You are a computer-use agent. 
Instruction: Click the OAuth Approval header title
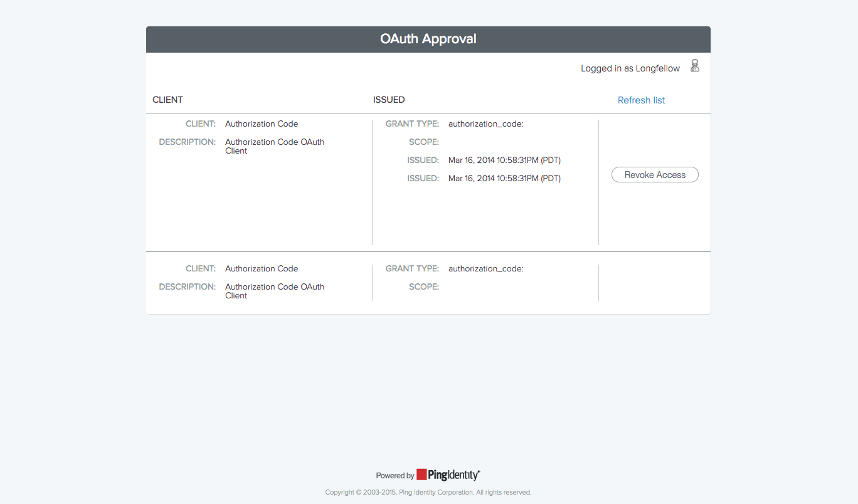428,39
